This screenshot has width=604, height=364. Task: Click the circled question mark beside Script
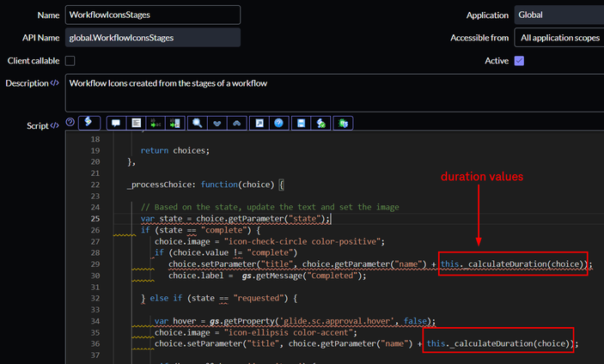tap(70, 124)
